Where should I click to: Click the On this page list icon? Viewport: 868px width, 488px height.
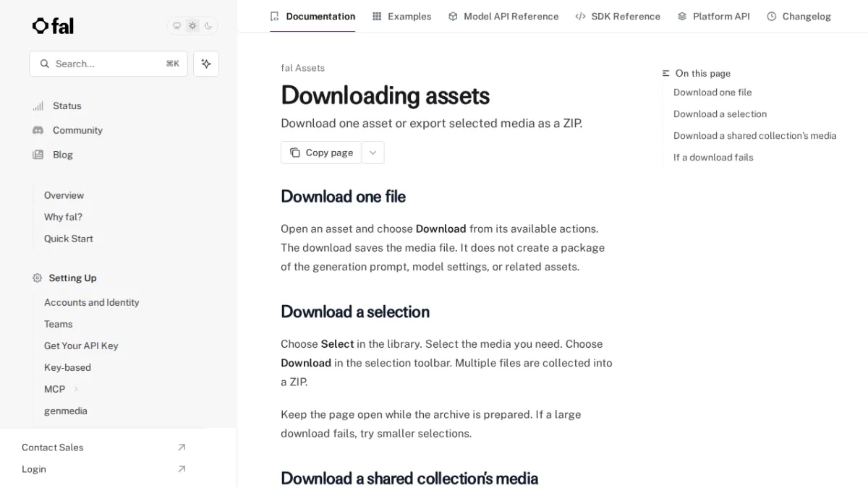pyautogui.click(x=666, y=73)
